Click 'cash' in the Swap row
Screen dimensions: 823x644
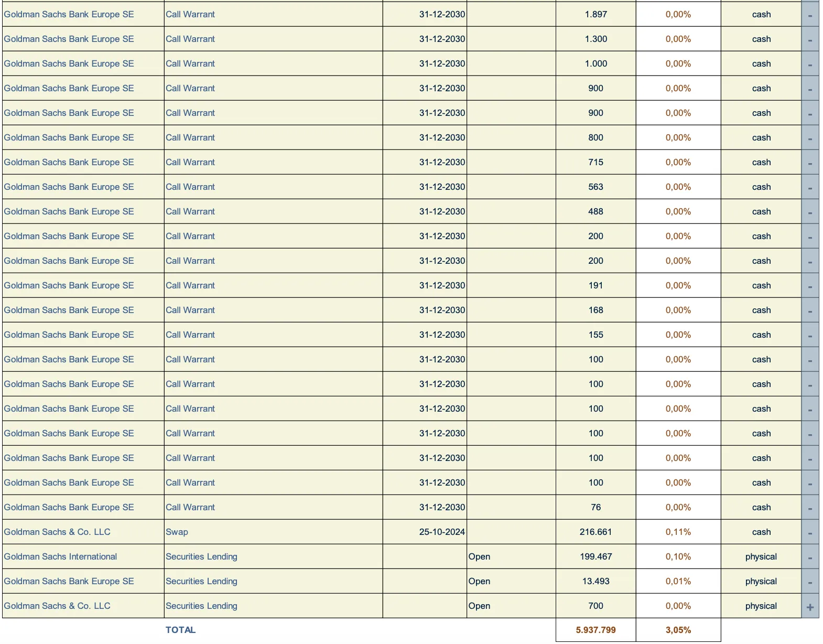tap(761, 532)
